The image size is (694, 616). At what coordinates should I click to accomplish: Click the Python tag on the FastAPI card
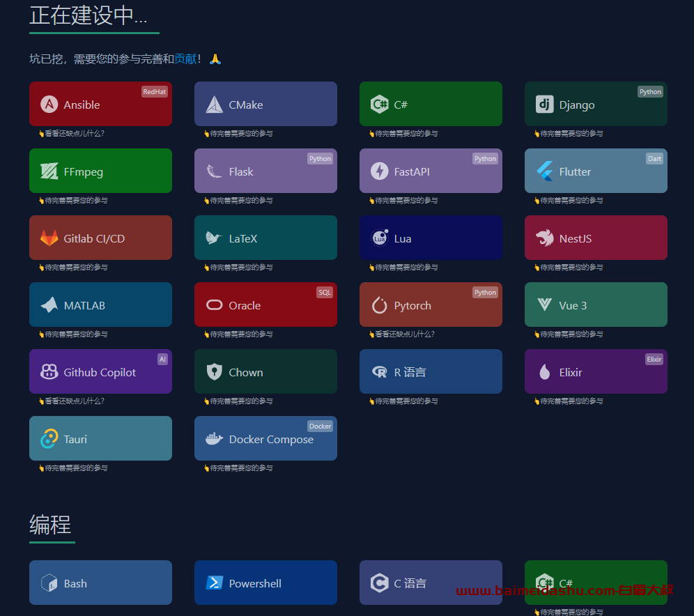[x=485, y=158]
